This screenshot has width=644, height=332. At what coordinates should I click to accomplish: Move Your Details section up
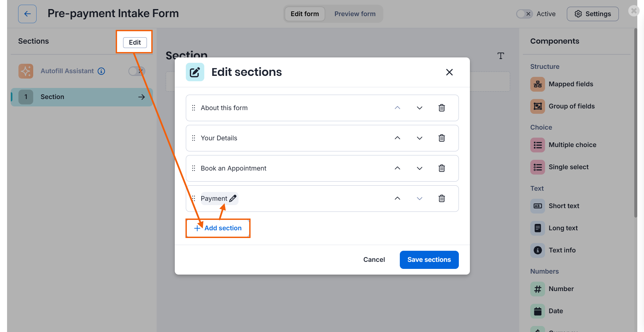tap(397, 138)
